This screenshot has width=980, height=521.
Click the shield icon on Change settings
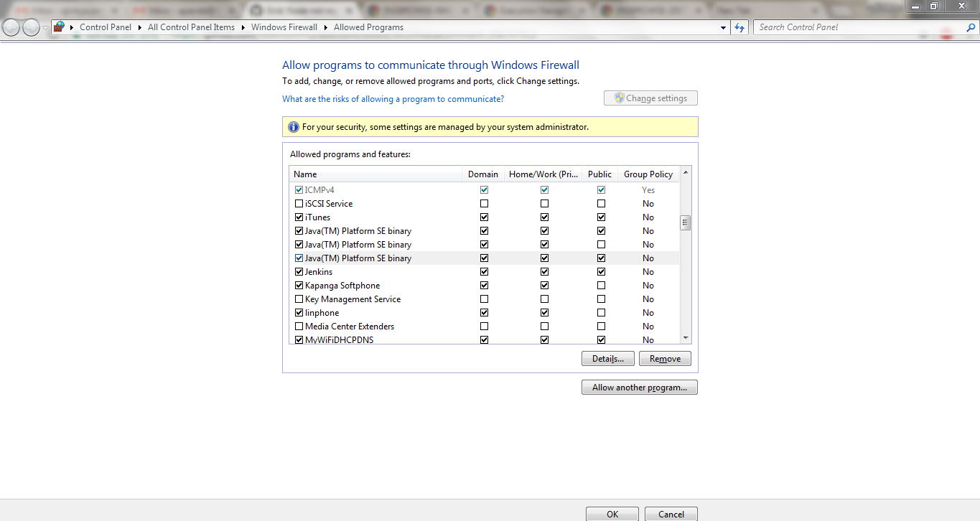click(x=617, y=98)
